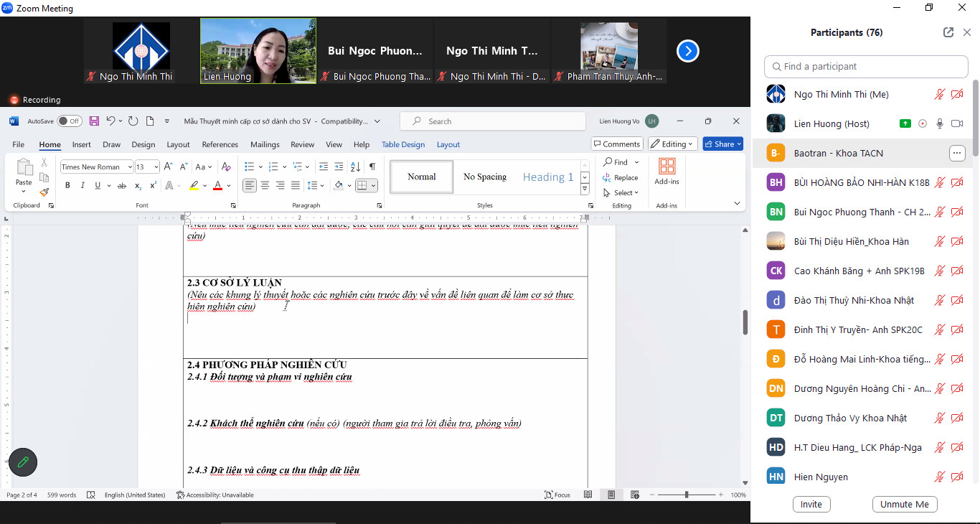
Task: Expand the Styles gallery more arrow
Action: pyautogui.click(x=585, y=190)
